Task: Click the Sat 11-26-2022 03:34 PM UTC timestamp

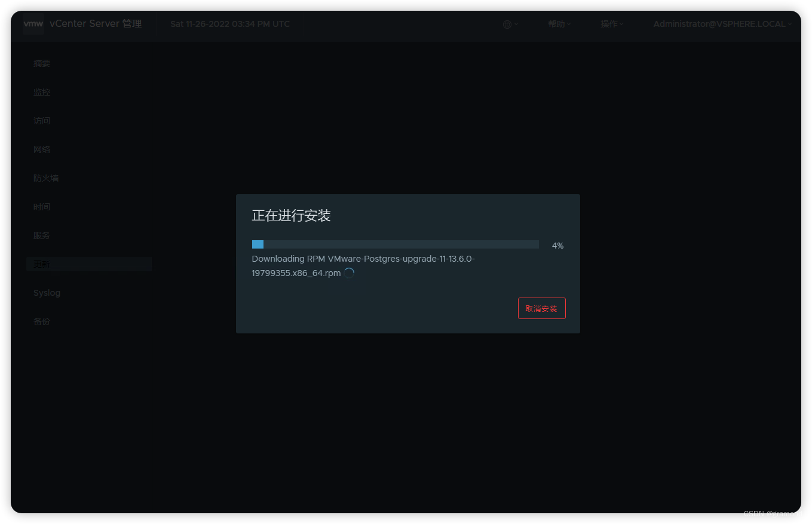Action: coord(230,24)
